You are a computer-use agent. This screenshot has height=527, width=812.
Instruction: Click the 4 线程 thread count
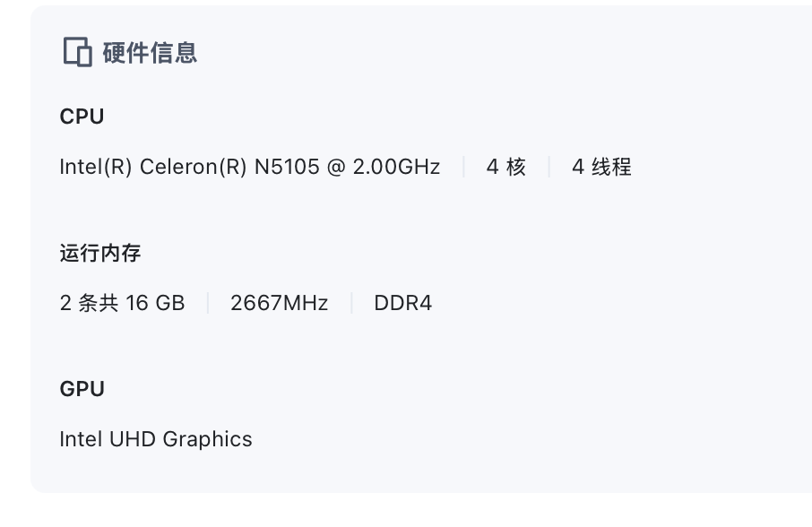pos(601,167)
